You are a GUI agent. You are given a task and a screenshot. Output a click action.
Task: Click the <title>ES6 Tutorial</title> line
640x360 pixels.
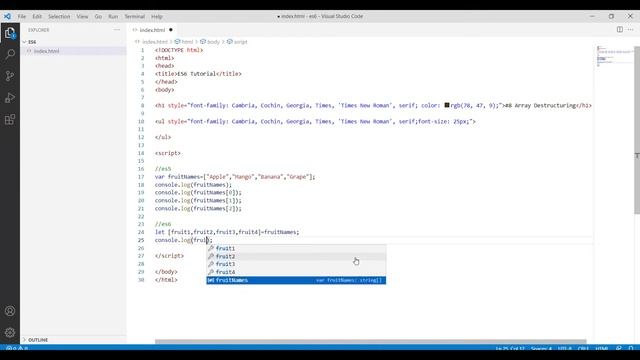pyautogui.click(x=198, y=74)
